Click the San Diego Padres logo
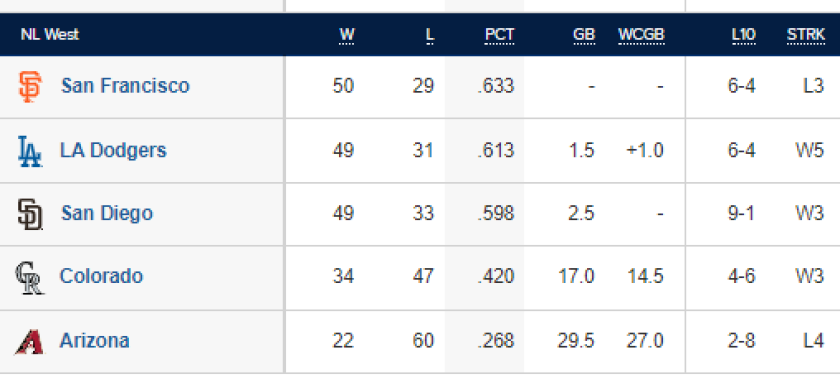The height and width of the screenshot is (379, 840). pyautogui.click(x=30, y=214)
